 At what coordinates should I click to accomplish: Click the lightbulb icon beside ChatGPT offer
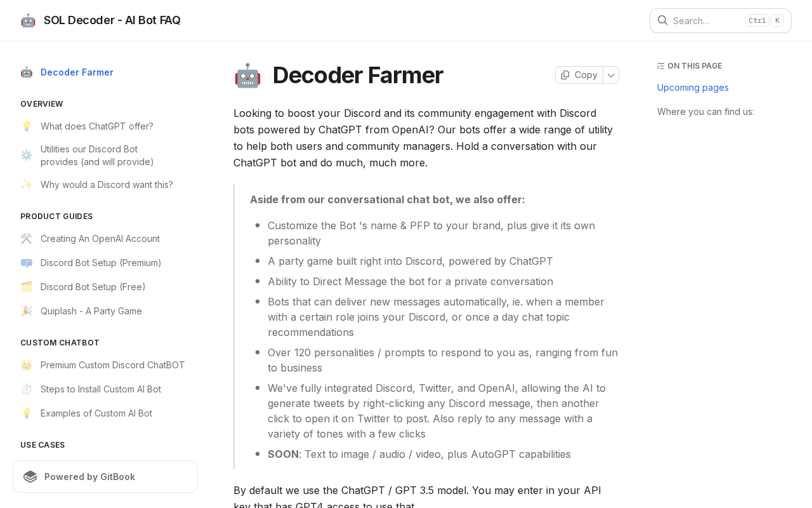point(27,126)
